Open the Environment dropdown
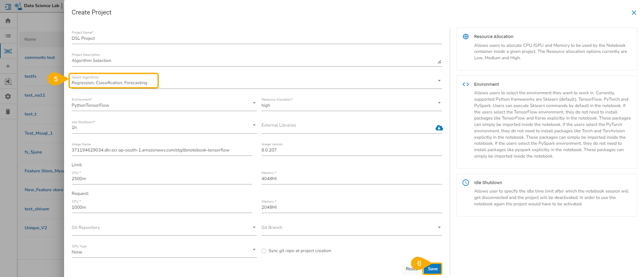The image size is (644, 277). [x=254, y=103]
